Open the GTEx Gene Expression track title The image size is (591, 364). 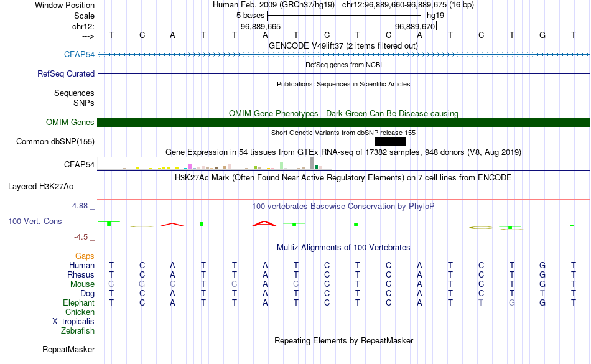[343, 152]
